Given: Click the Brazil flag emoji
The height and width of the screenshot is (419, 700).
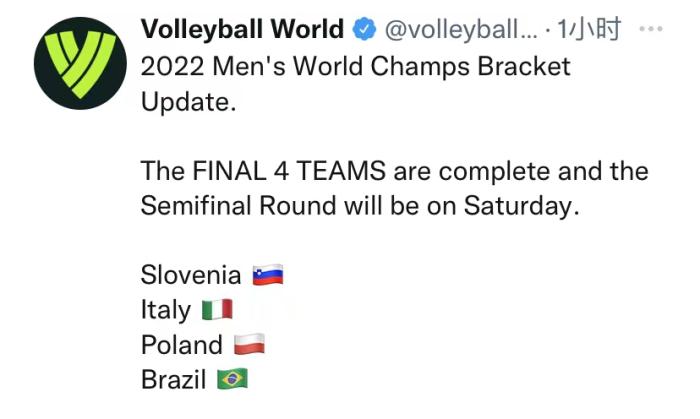Looking at the screenshot, I should pyautogui.click(x=232, y=380).
